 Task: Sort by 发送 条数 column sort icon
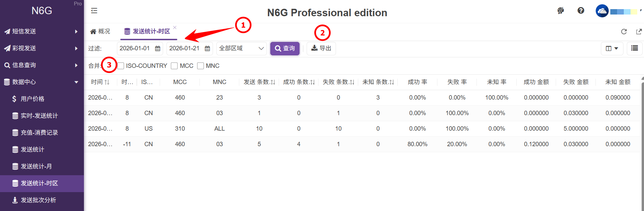click(273, 82)
